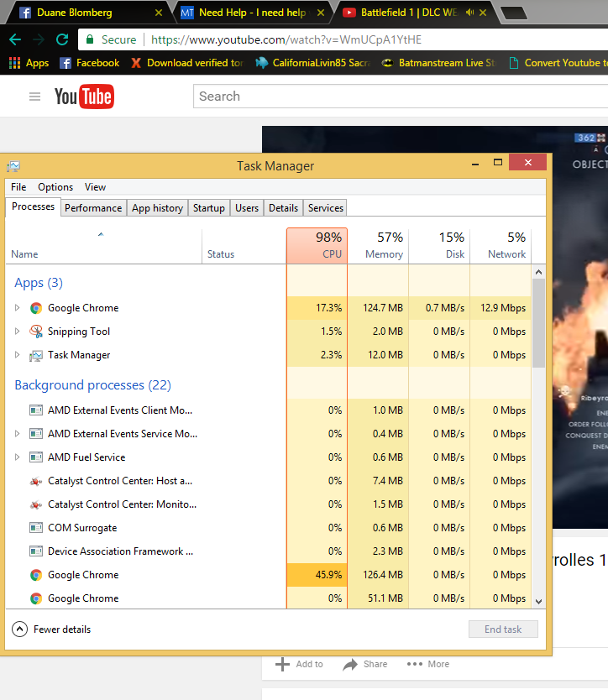Click the Chrome forward arrow icon

(x=39, y=39)
